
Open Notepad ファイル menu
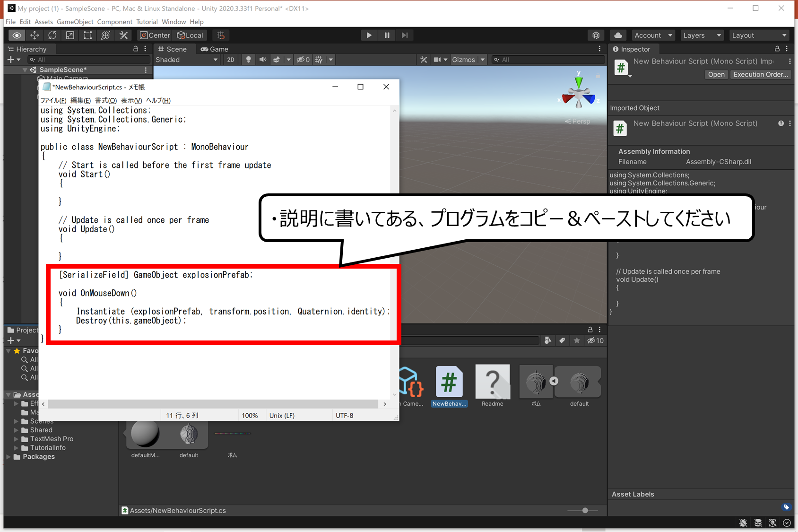[53, 100]
